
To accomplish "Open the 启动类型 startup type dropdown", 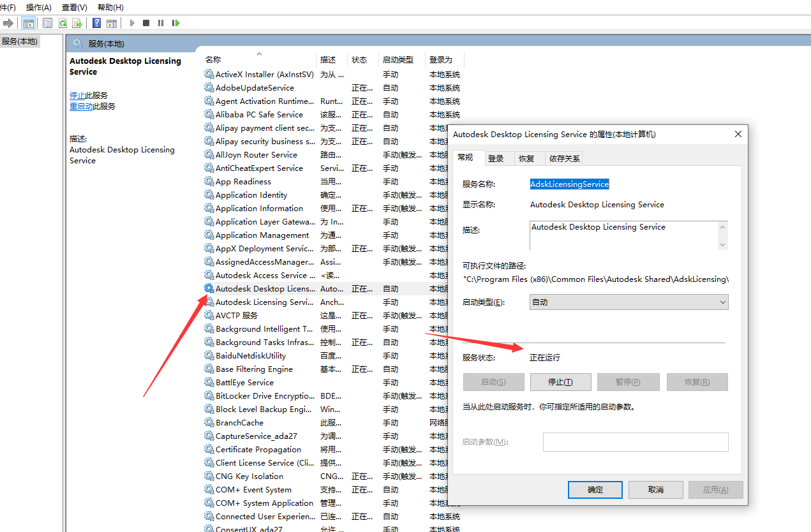I will pyautogui.click(x=629, y=302).
